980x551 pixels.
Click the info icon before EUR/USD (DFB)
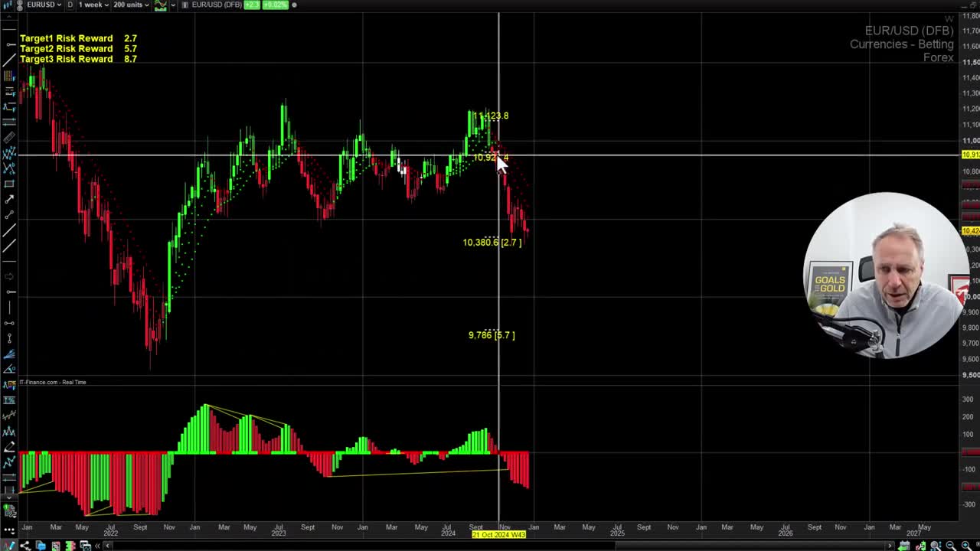(185, 5)
